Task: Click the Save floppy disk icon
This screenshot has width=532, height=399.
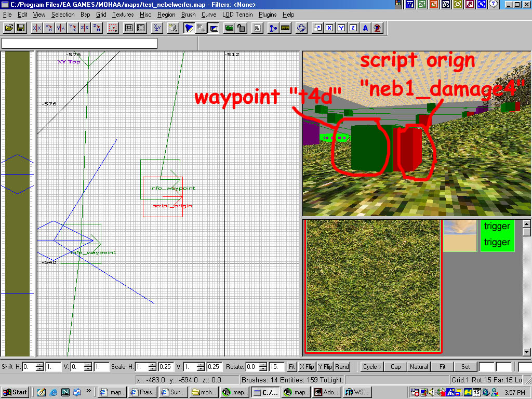Action: pos(21,28)
